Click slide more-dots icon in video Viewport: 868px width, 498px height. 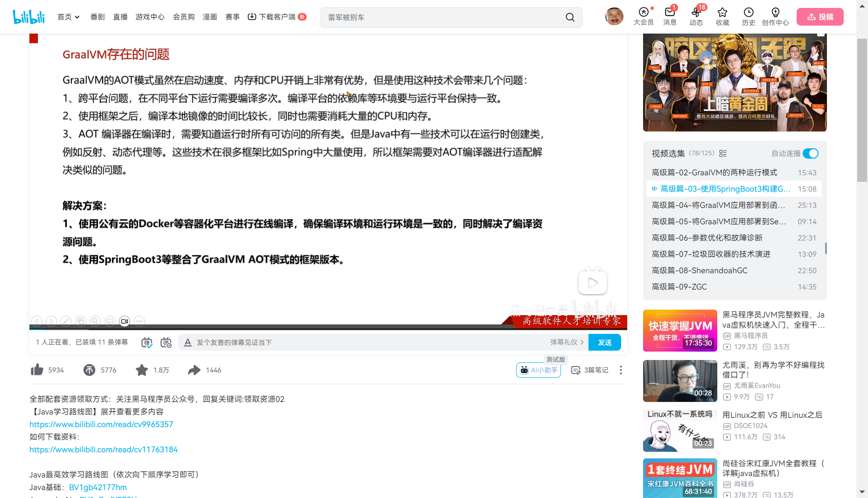click(139, 321)
